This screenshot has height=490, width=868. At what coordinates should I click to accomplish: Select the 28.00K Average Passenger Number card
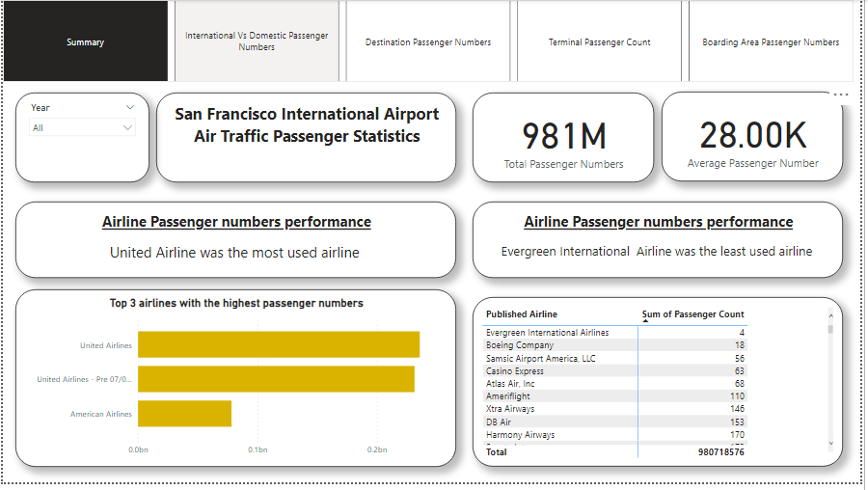pyautogui.click(x=752, y=137)
